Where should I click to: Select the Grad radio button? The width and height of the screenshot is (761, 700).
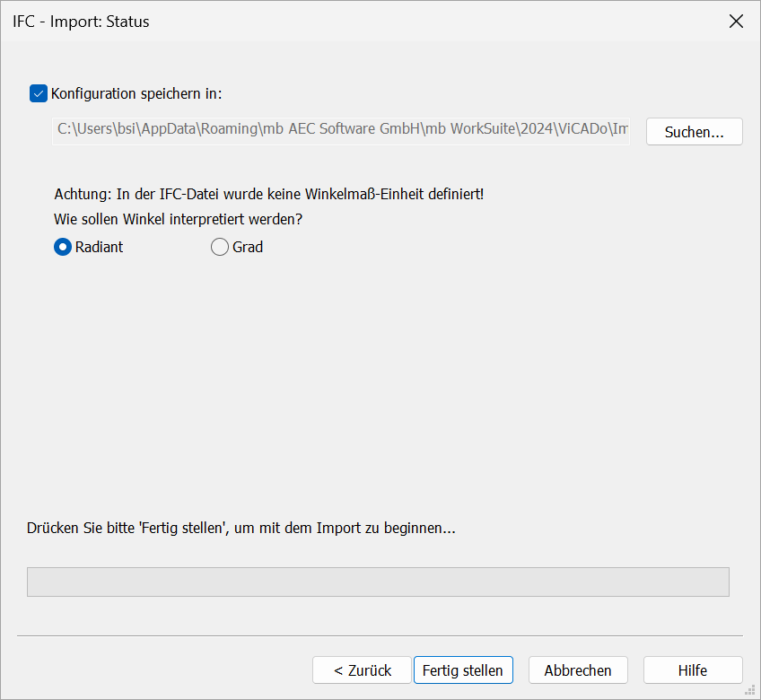click(219, 247)
